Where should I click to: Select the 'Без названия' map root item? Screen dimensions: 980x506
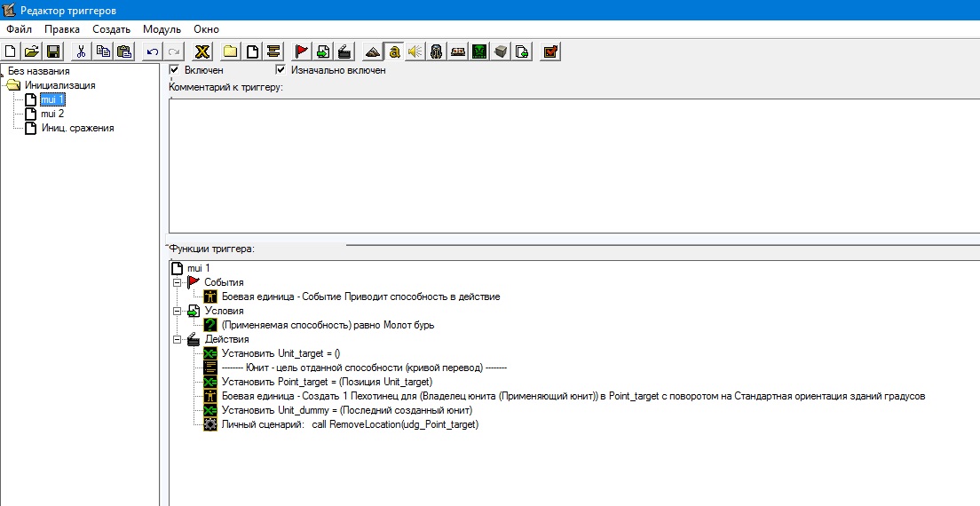pos(39,71)
